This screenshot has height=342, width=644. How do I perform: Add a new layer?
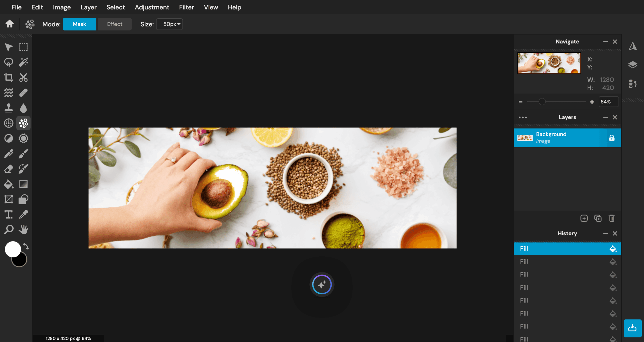584,218
